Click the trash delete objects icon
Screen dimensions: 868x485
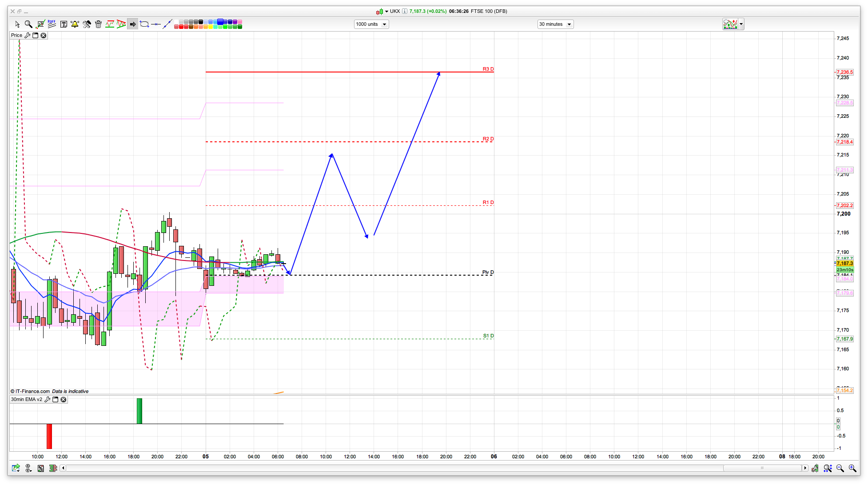[98, 24]
